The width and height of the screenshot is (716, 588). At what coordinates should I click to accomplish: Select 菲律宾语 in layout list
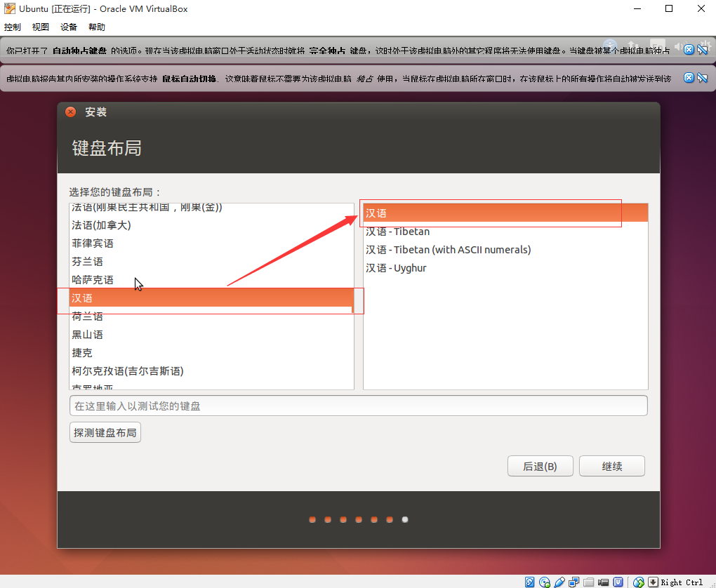point(211,243)
